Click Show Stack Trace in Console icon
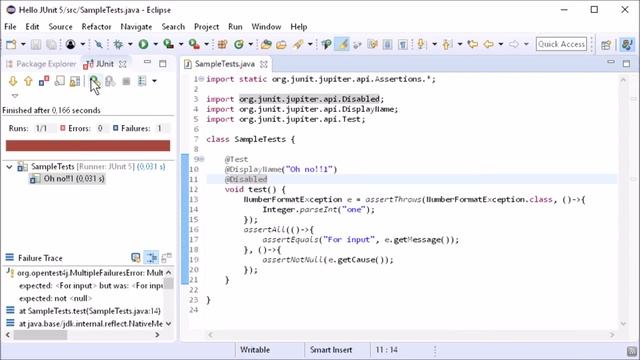This screenshot has width=640, height=360. (x=136, y=258)
